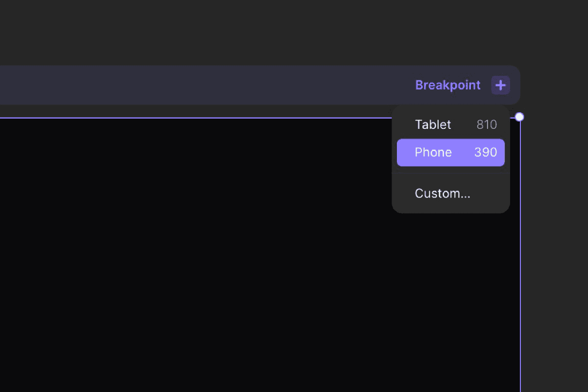Screen dimensions: 588x392
Task: Click the word Tablet in the dropdown
Action: point(433,124)
